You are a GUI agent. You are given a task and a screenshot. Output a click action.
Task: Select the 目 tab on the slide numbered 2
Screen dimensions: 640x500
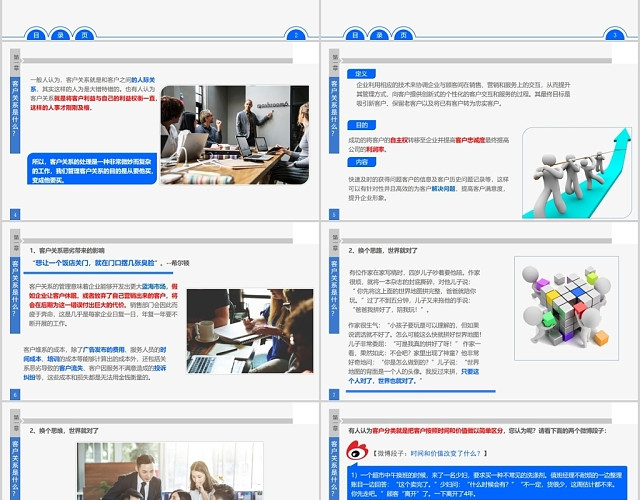click(x=36, y=35)
